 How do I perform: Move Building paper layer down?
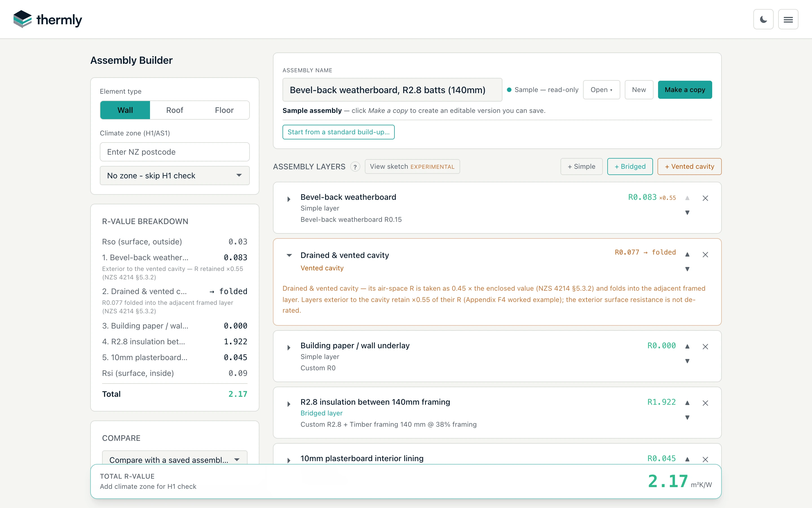(x=687, y=361)
